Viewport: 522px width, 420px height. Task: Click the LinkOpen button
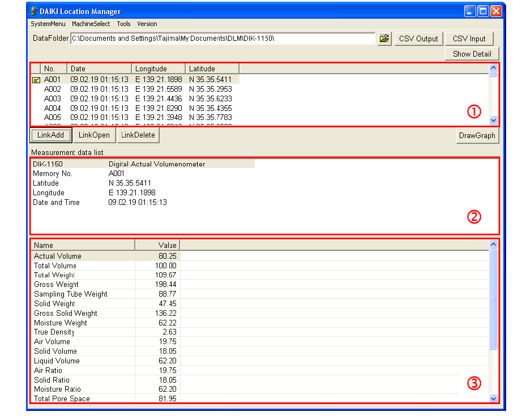tap(94, 135)
